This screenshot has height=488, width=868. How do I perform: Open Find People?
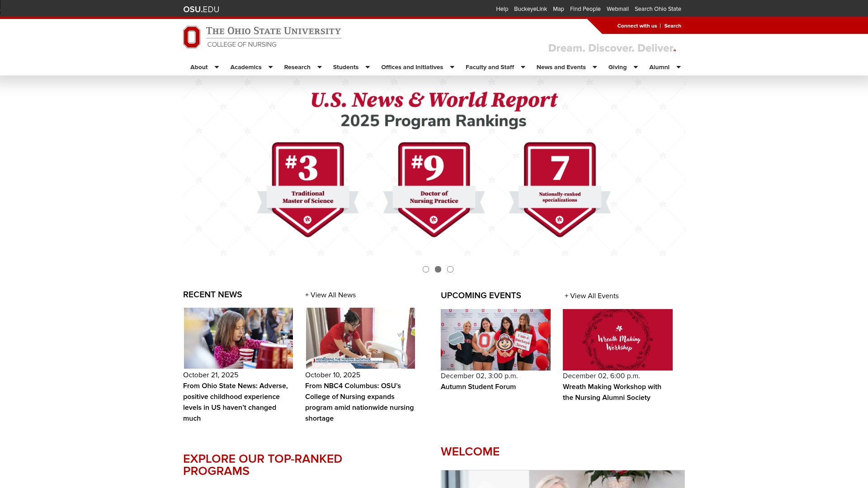tap(585, 9)
